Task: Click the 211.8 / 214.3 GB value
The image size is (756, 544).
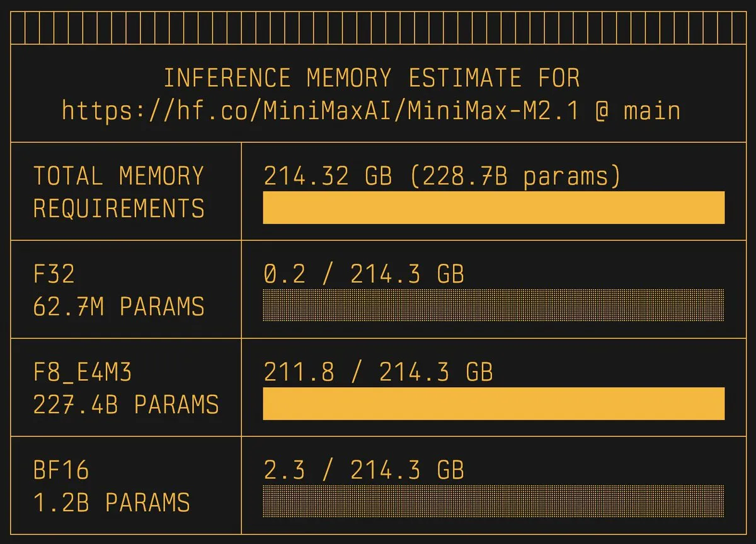Action: (378, 373)
